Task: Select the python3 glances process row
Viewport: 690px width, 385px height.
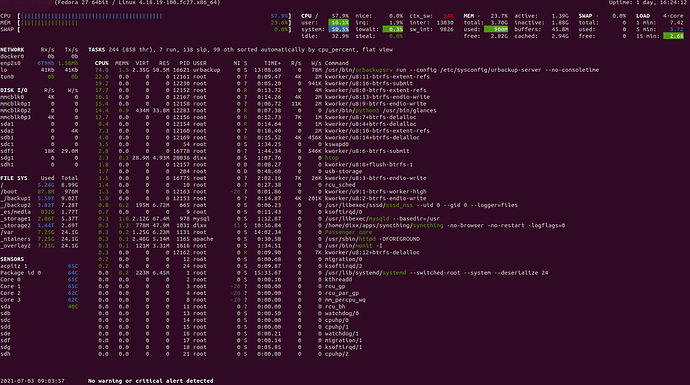Action: [265, 110]
